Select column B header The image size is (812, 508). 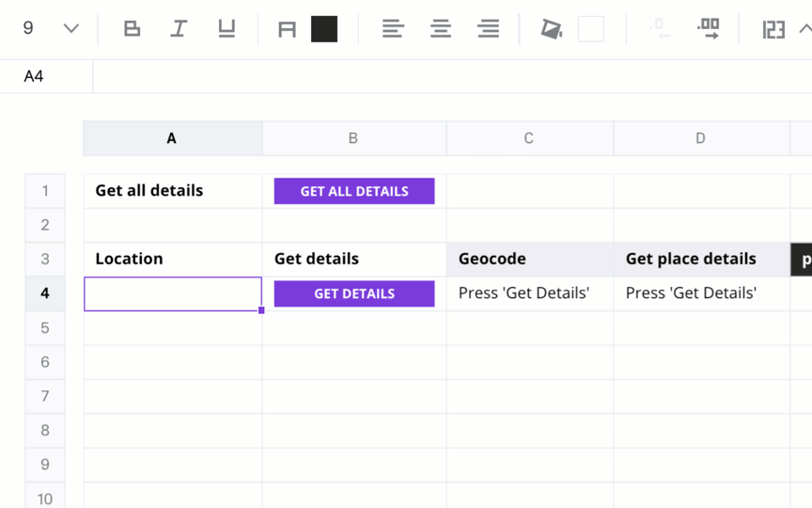click(354, 138)
